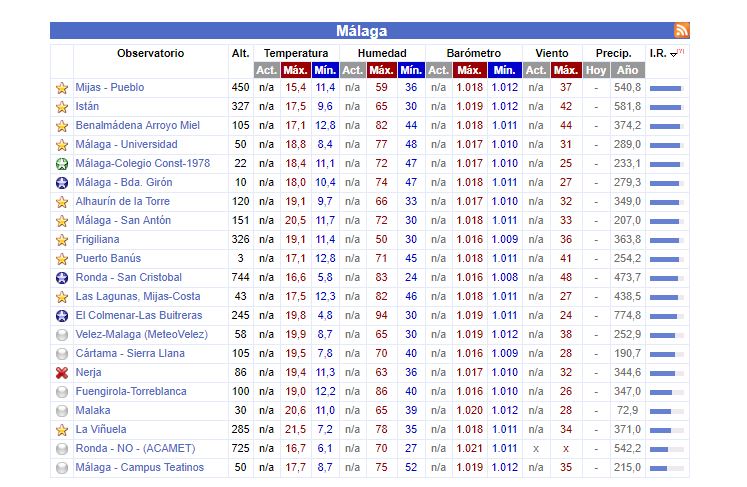Sort by temperature Act. column header
747x487 pixels.
point(266,70)
